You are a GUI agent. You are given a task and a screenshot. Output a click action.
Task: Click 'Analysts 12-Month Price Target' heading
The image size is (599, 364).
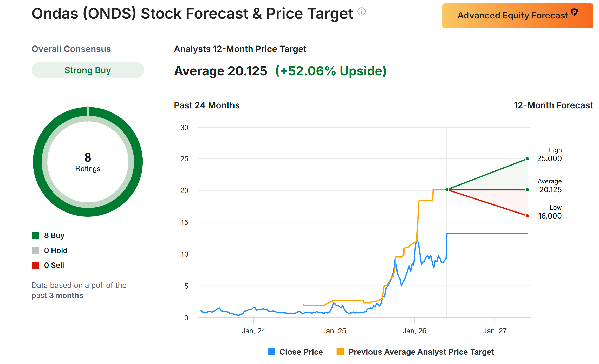point(240,49)
